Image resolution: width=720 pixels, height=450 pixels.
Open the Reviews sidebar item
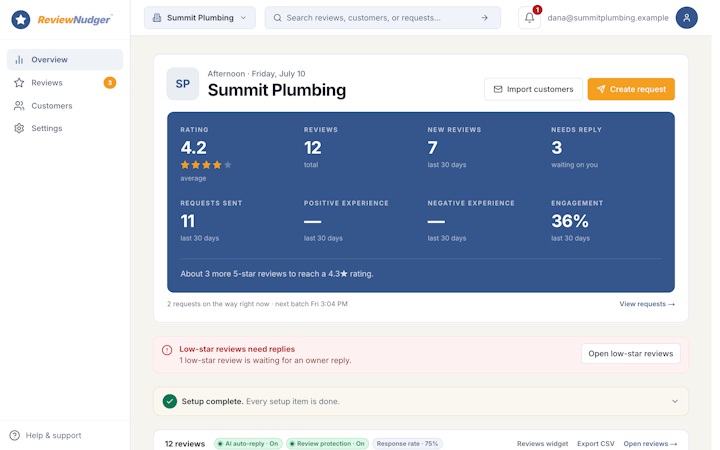point(65,83)
